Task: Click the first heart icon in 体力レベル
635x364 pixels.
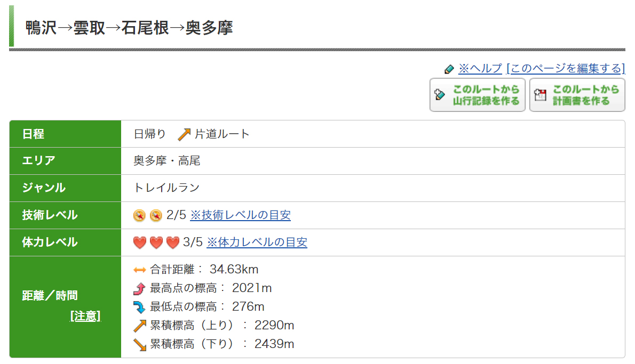Action: (140, 242)
